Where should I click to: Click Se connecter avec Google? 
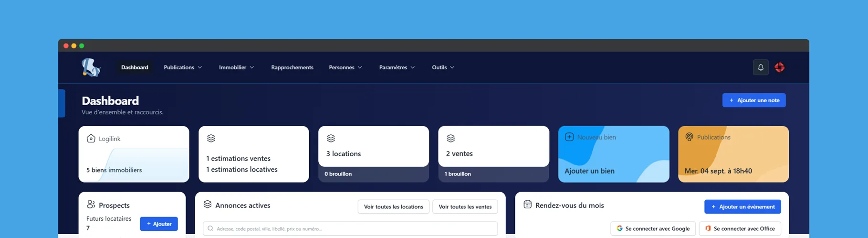click(653, 228)
